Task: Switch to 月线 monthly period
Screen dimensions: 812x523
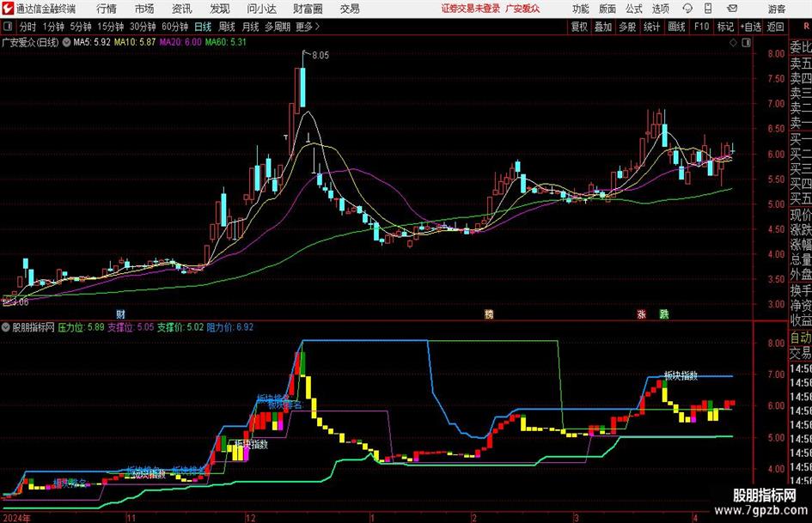Action: 251,27
